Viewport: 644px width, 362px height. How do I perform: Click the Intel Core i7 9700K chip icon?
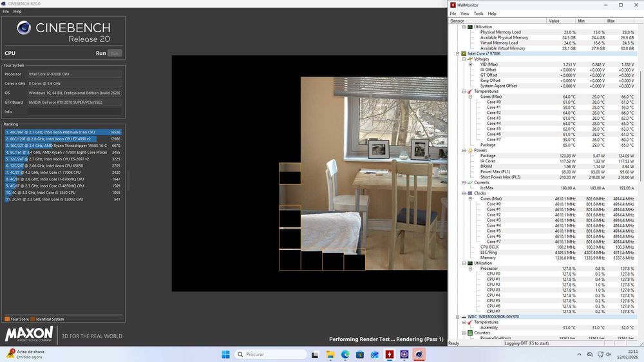464,53
